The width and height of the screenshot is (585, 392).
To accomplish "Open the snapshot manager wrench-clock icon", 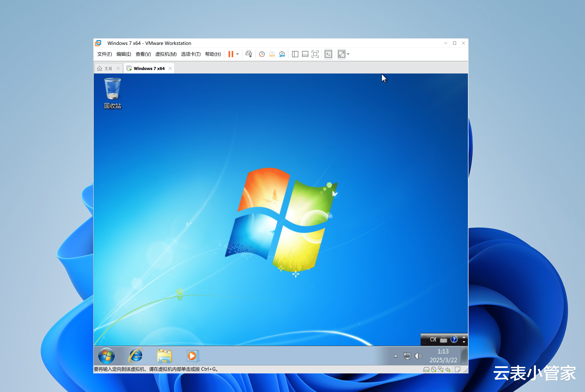I will pos(282,54).
